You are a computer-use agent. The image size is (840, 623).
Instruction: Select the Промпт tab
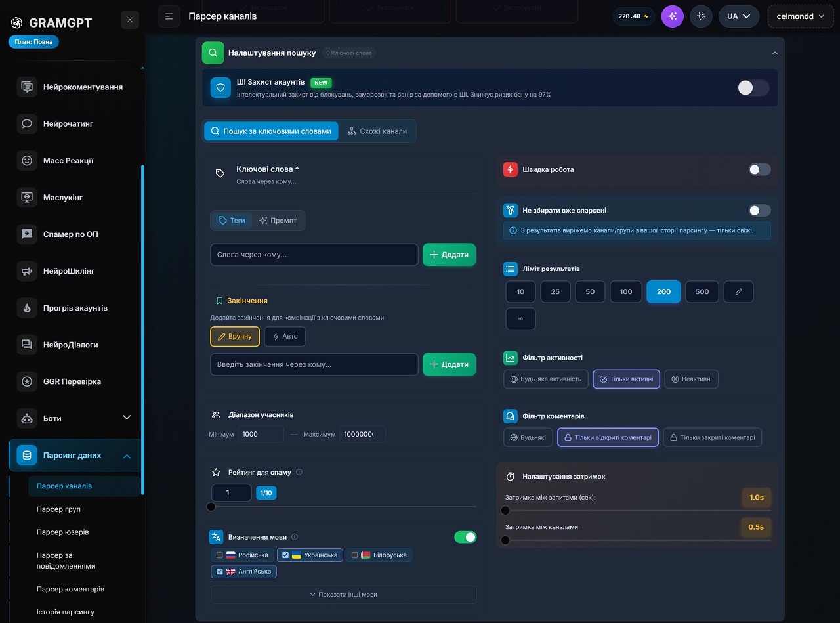pyautogui.click(x=278, y=221)
